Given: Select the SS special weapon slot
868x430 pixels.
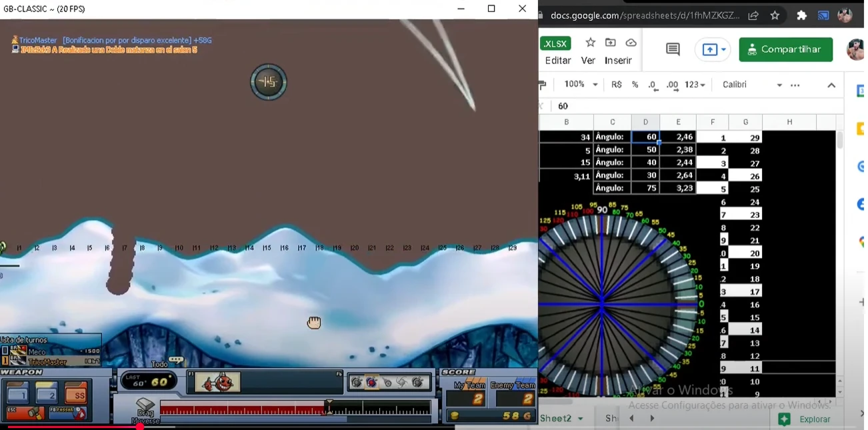Looking at the screenshot, I should tap(76, 393).
